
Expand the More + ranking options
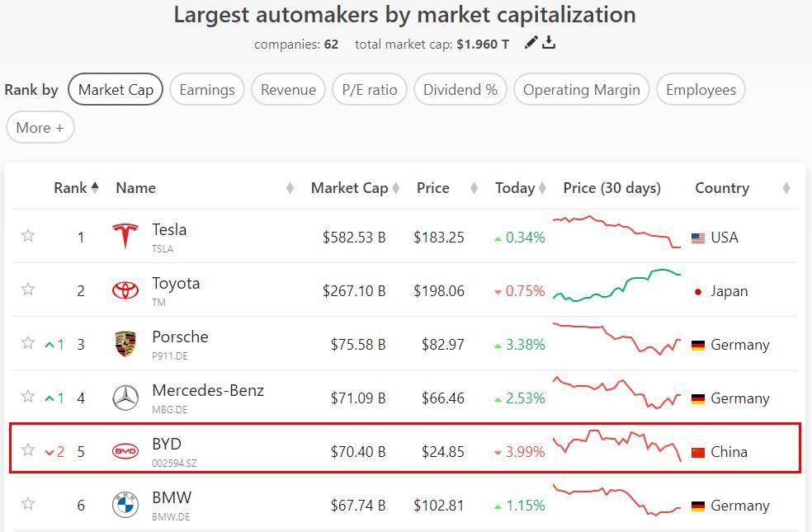[x=40, y=128]
